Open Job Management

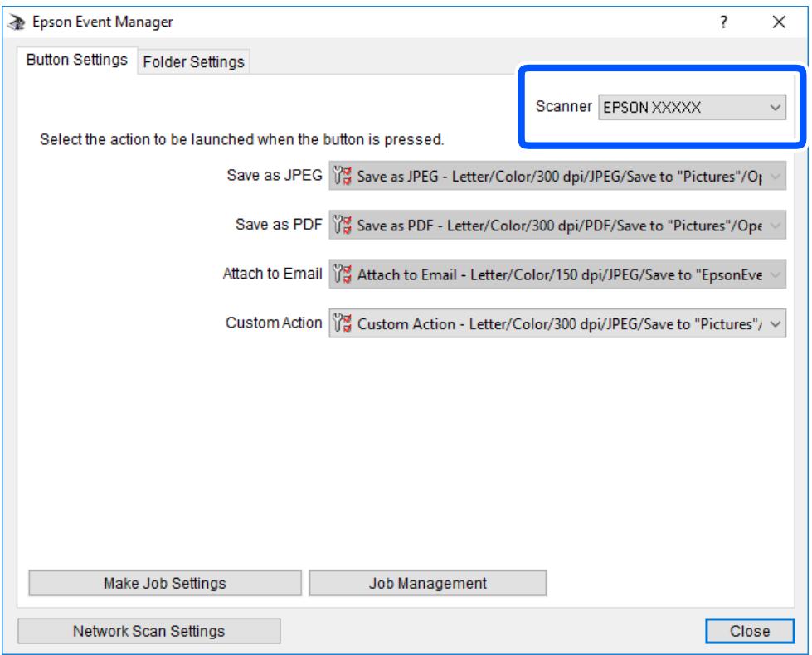[x=428, y=583]
